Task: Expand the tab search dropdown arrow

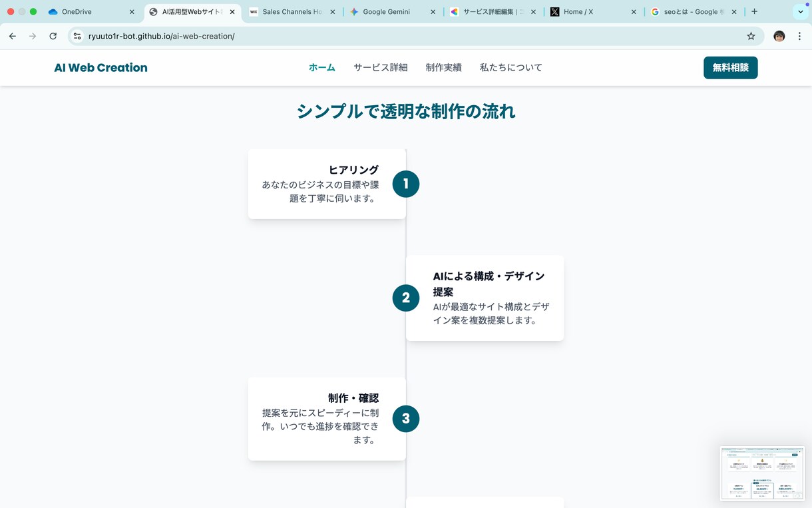Action: (x=801, y=11)
